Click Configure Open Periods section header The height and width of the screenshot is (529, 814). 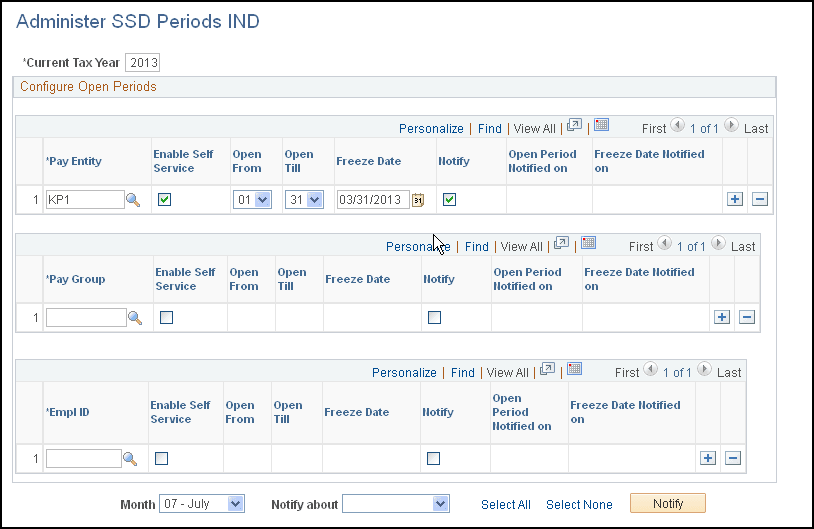[x=88, y=87]
